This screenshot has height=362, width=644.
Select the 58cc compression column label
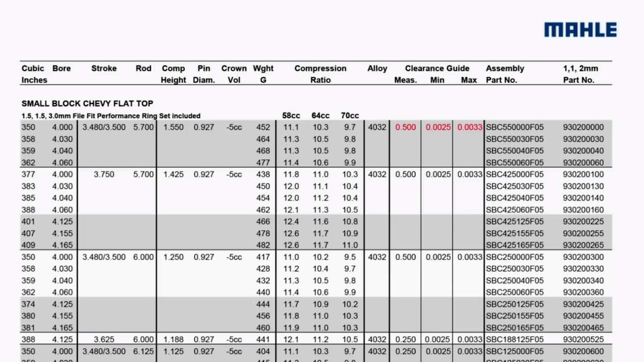click(291, 116)
